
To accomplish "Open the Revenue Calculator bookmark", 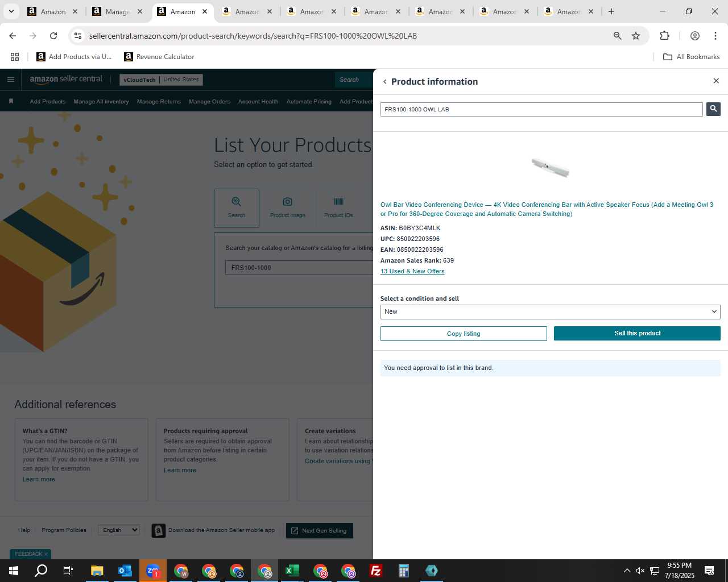I will [x=159, y=57].
